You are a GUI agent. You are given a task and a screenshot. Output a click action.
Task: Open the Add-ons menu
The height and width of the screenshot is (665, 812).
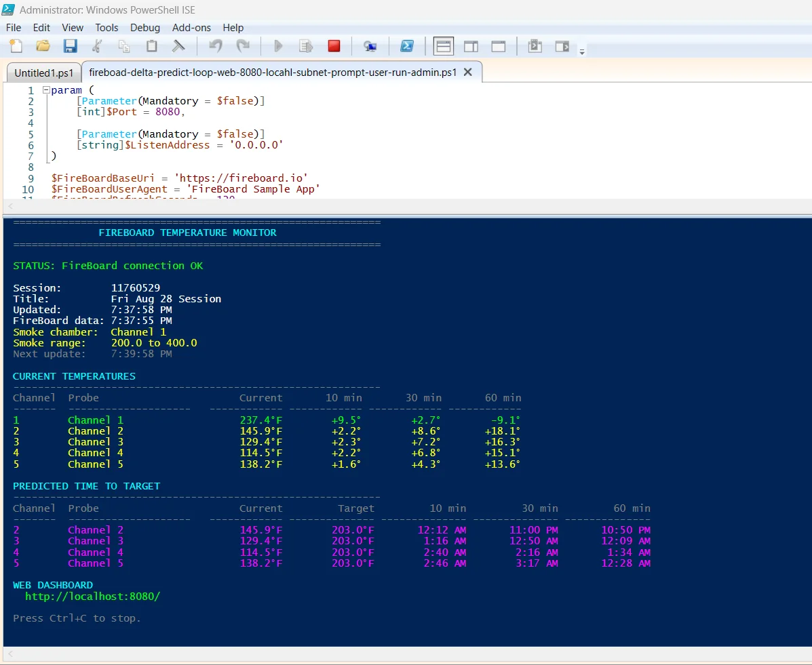tap(191, 27)
